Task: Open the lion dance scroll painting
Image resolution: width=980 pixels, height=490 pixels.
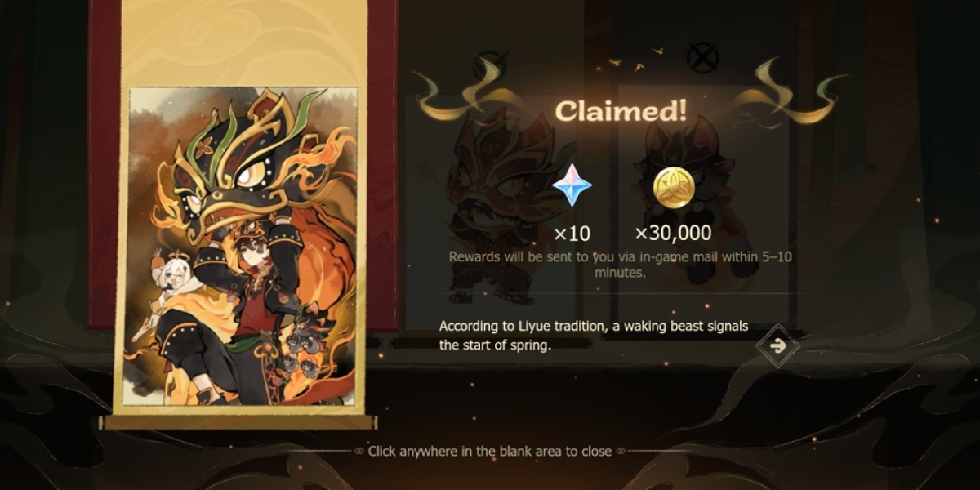Action: click(243, 246)
